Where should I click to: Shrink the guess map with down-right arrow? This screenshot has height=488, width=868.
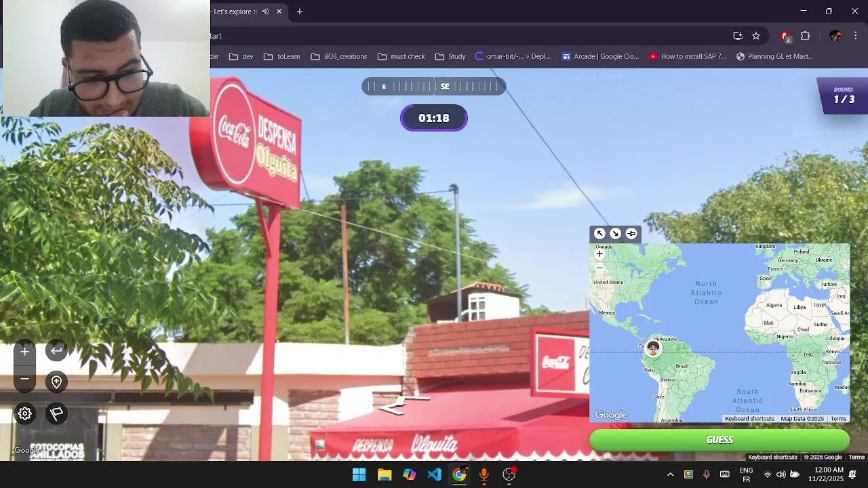coord(615,234)
